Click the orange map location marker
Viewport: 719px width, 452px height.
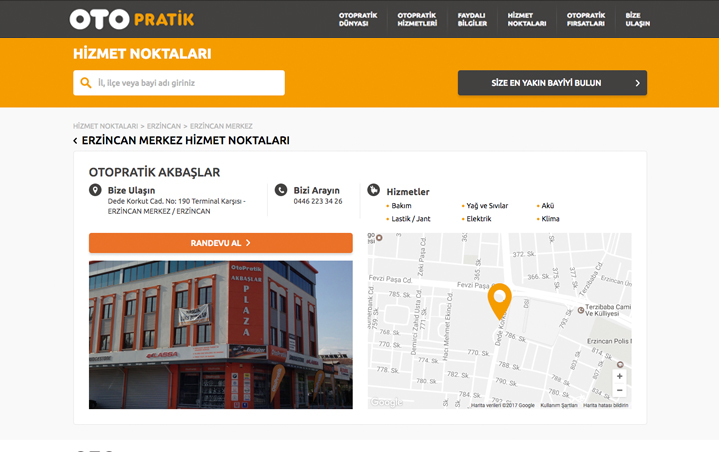click(x=499, y=301)
